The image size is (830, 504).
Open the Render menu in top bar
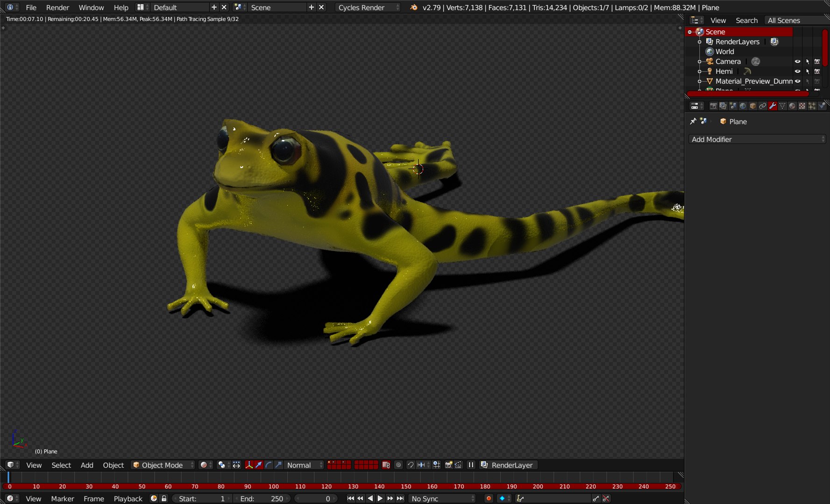coord(57,7)
